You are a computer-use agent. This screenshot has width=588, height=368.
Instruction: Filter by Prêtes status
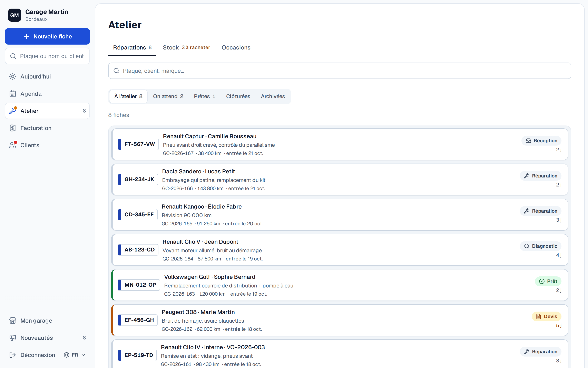click(x=205, y=96)
